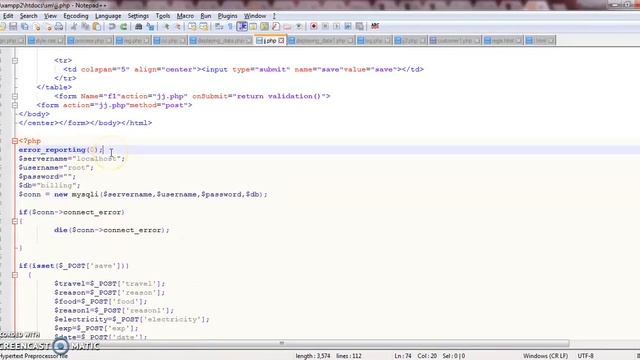Click the Playback macro icon
Screen dimensions: 640x360
coord(336,27)
